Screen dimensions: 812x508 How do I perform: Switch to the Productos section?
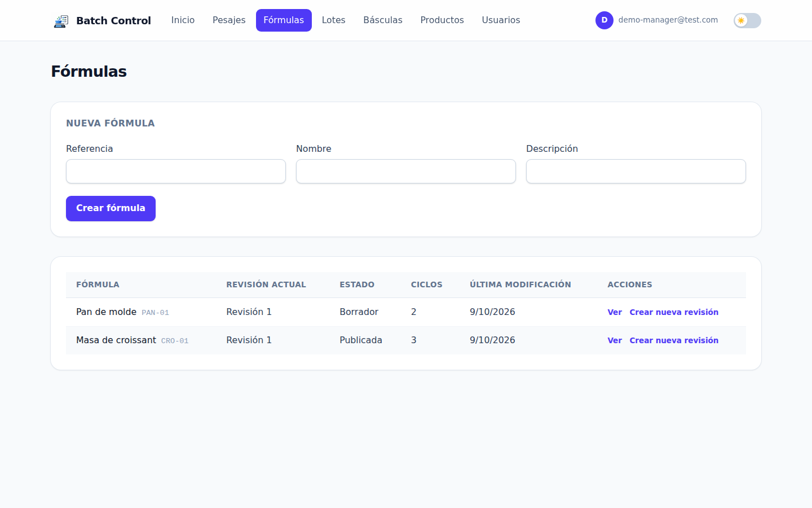[x=442, y=20]
